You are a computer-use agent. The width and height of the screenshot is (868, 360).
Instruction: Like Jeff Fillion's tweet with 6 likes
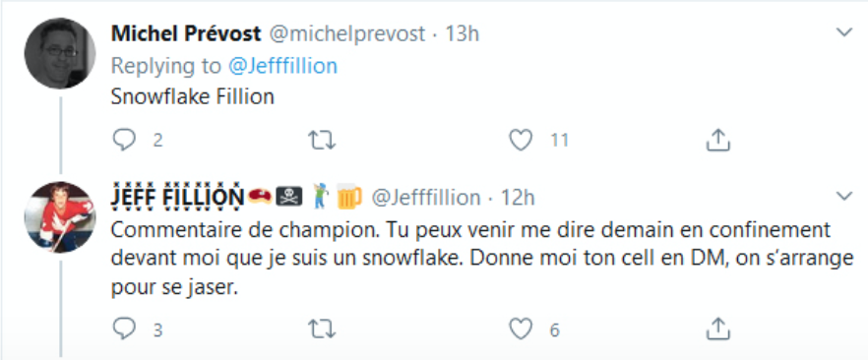(521, 330)
